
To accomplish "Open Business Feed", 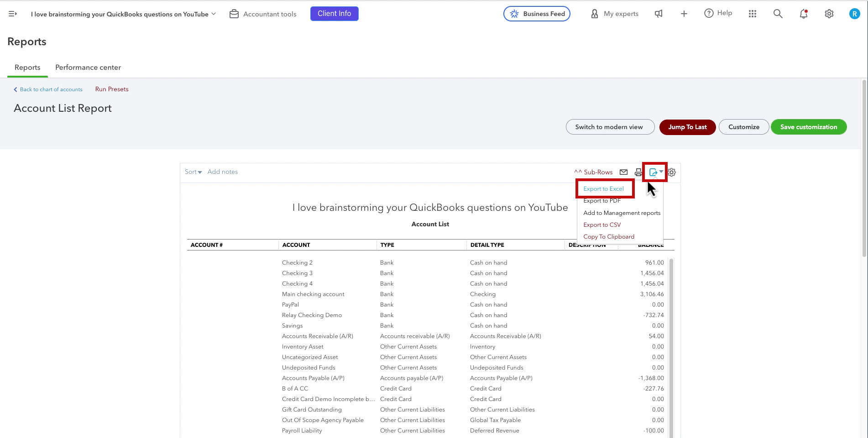I will click(x=537, y=14).
